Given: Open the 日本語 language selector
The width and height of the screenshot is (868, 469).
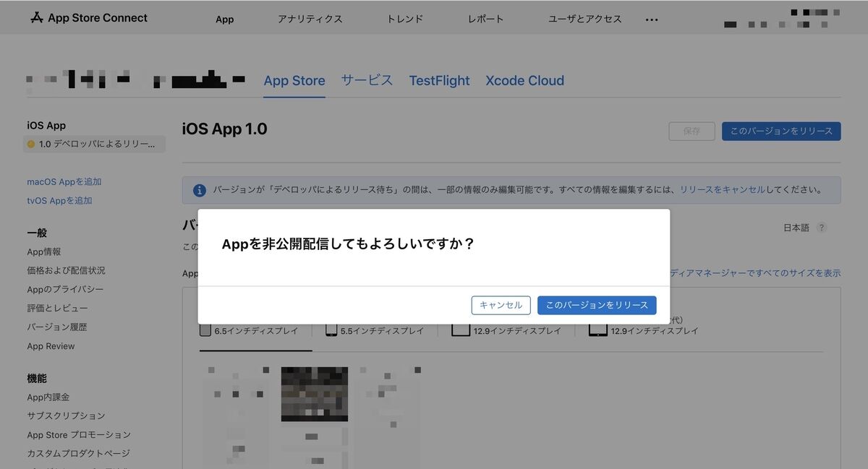Looking at the screenshot, I should click(796, 228).
